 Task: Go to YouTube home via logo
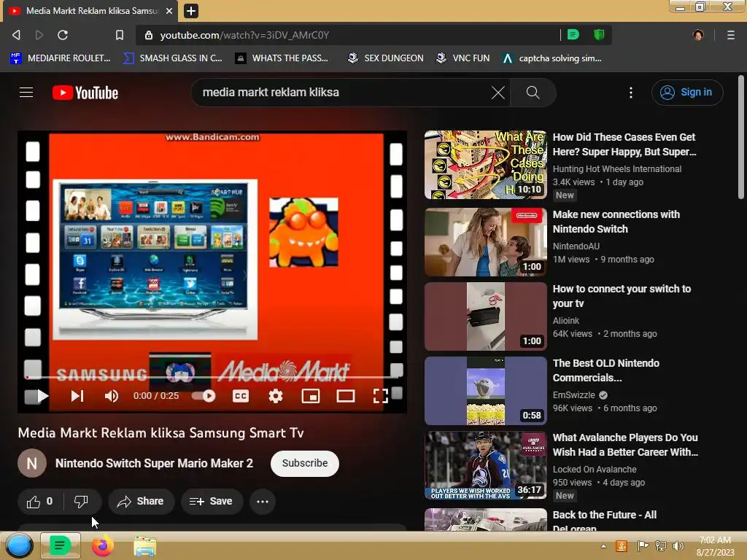85,93
